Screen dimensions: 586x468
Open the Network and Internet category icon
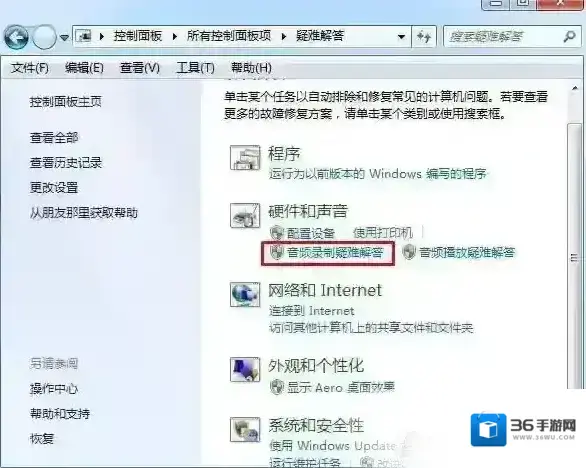(245, 295)
